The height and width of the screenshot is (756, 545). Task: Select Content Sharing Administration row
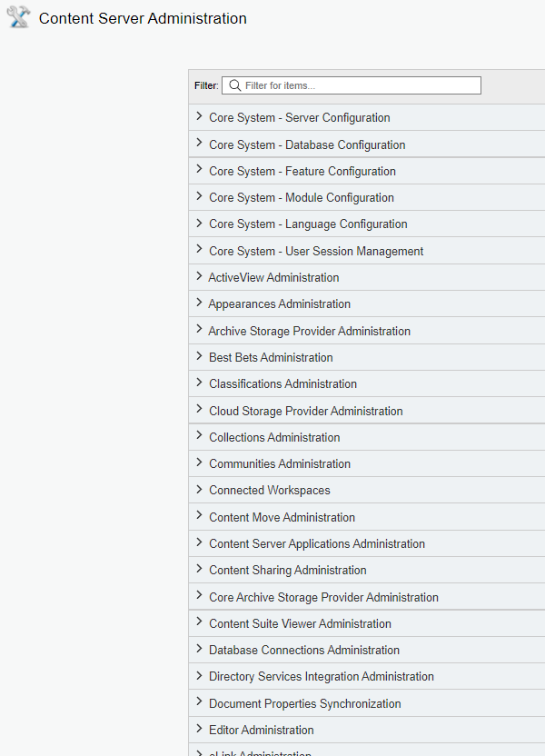tap(287, 570)
